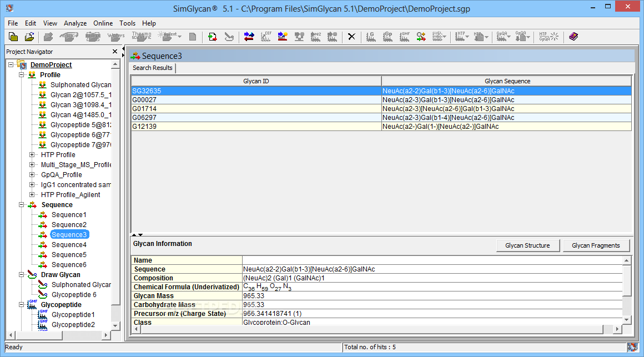Viewport: 644px width, 357px height.
Task: Open the Online menu
Action: point(103,23)
